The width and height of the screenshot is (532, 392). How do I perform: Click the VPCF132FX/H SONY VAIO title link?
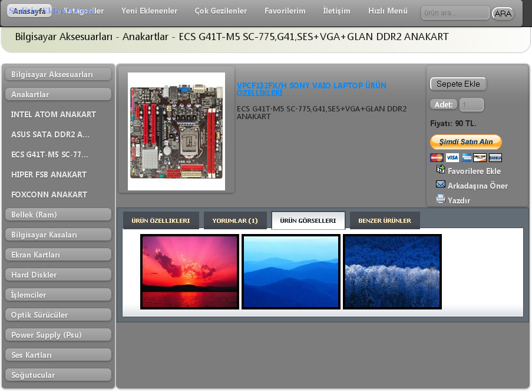pos(311,89)
